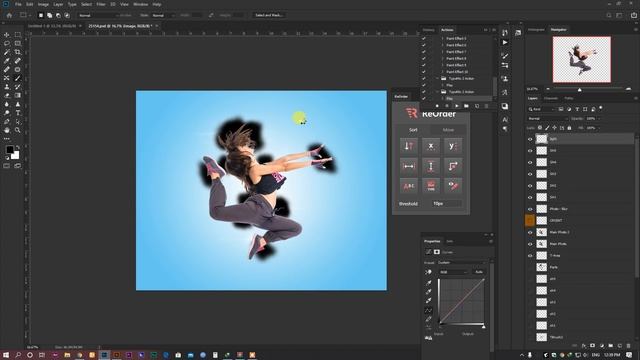The image size is (640, 360).
Task: Click the foreground black color swatch
Action: (10, 149)
